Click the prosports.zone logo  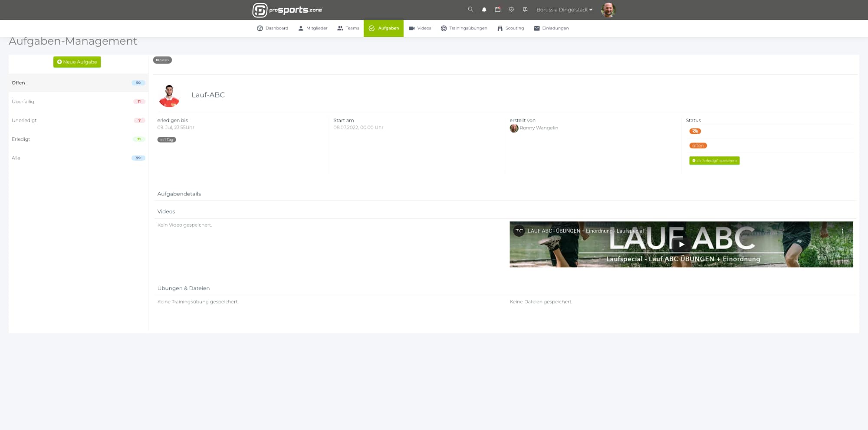tap(287, 10)
